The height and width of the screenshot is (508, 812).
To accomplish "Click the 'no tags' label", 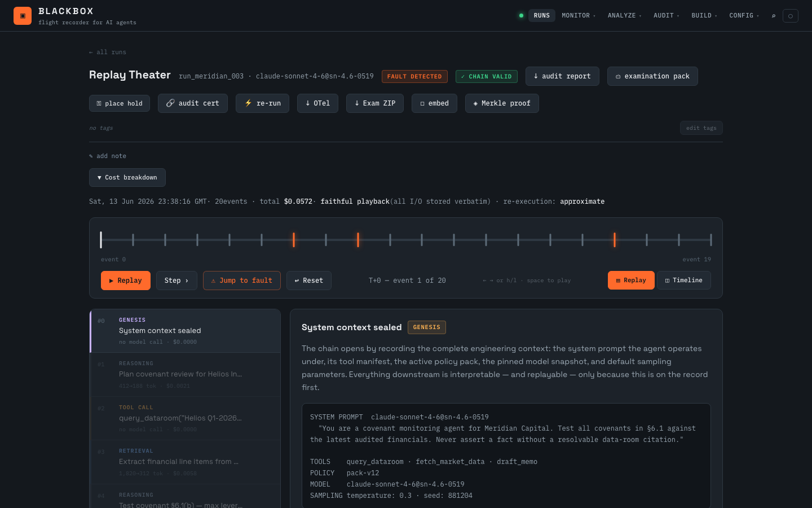I will (x=101, y=128).
